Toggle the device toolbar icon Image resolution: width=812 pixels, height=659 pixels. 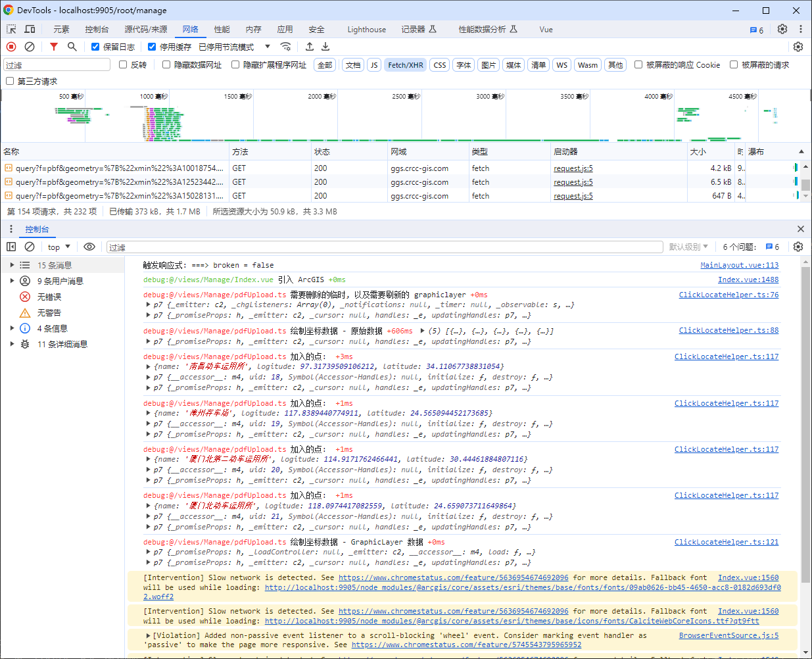click(x=30, y=29)
